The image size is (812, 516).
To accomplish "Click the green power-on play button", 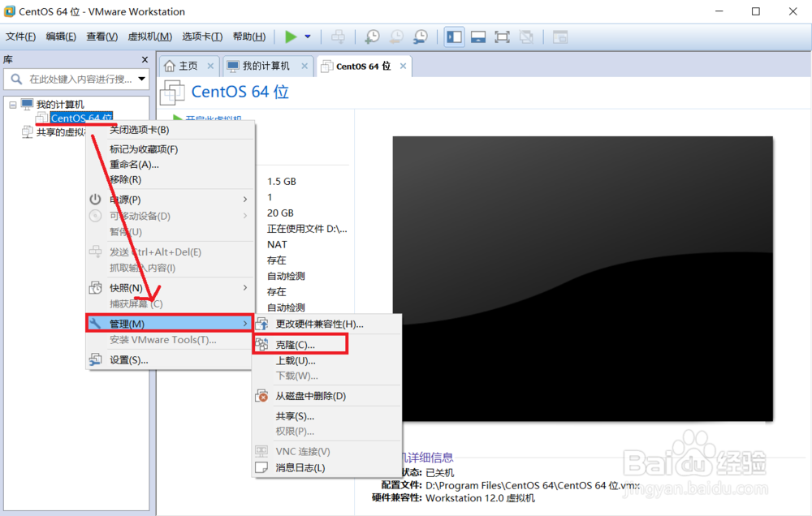I will tap(291, 37).
